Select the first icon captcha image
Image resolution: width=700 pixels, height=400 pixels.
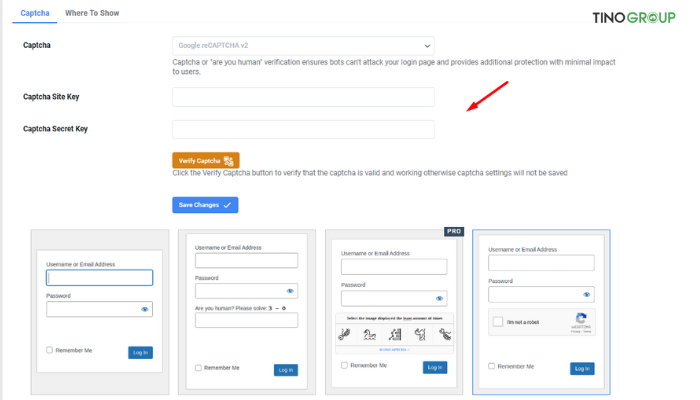[x=345, y=334]
